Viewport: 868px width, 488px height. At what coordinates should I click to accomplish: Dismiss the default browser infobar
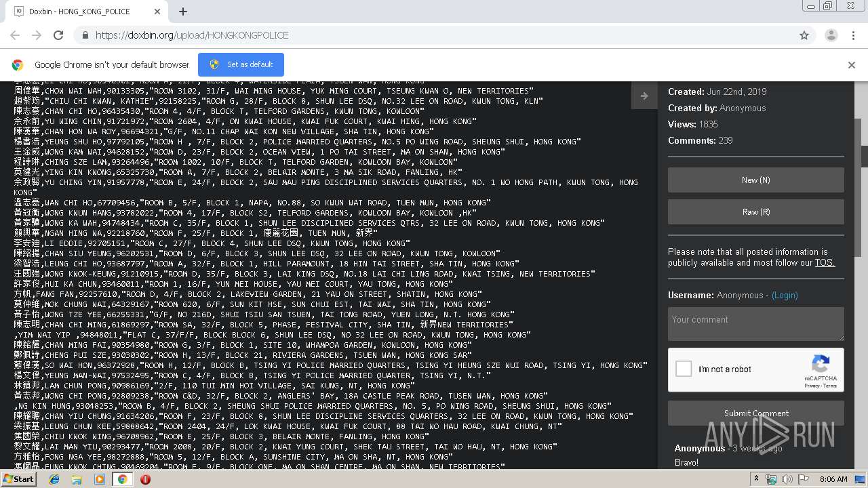tap(852, 65)
